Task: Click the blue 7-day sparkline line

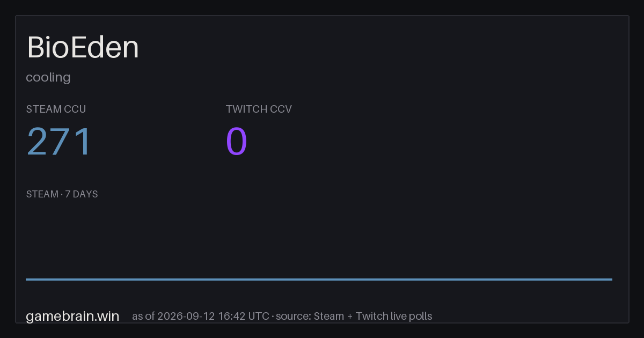Action: click(319, 279)
